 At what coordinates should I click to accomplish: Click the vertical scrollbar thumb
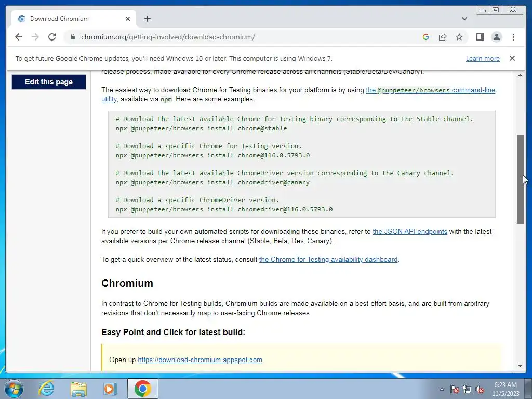pos(520,179)
